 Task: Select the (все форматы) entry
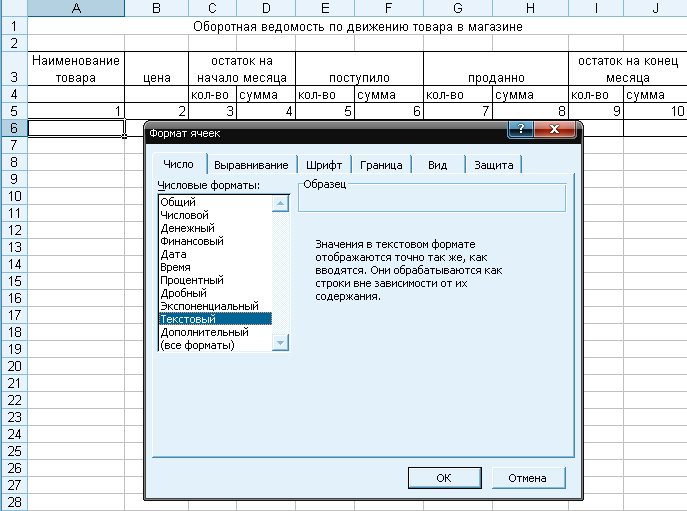[x=215, y=345]
